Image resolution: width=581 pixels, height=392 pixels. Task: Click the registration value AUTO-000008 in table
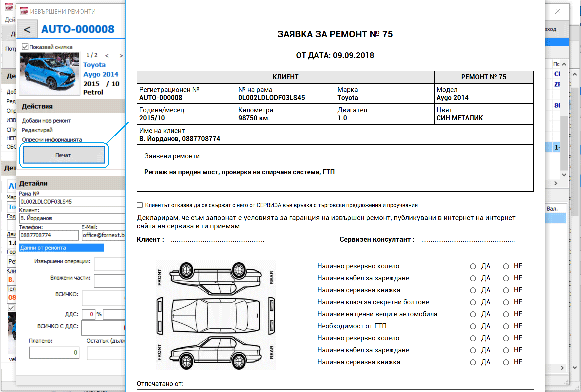coord(161,98)
